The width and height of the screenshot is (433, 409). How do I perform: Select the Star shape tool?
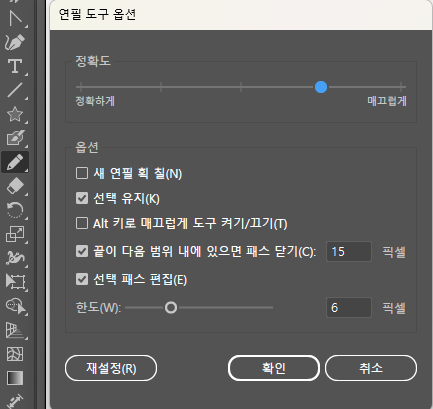(x=15, y=114)
